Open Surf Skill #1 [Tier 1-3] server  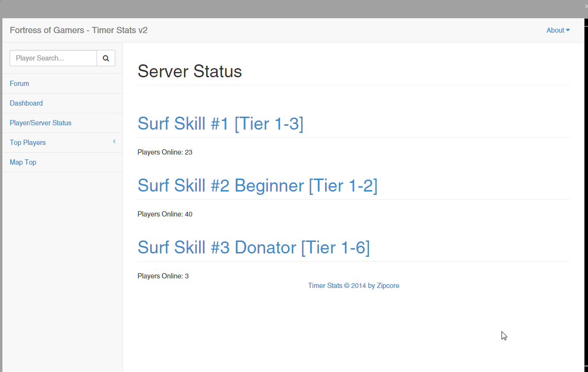point(220,123)
